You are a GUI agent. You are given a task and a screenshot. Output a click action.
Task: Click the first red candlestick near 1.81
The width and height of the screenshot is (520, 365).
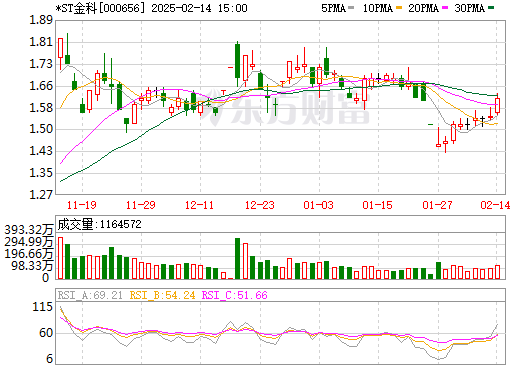pyautogui.click(x=60, y=48)
